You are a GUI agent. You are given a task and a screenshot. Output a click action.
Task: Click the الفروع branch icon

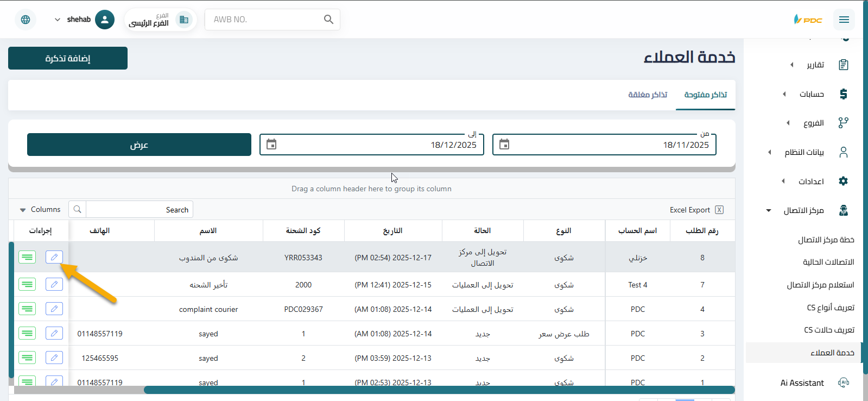point(844,123)
